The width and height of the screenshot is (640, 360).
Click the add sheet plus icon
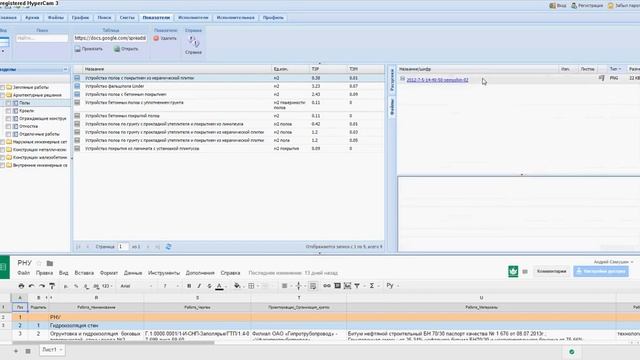click(16, 351)
